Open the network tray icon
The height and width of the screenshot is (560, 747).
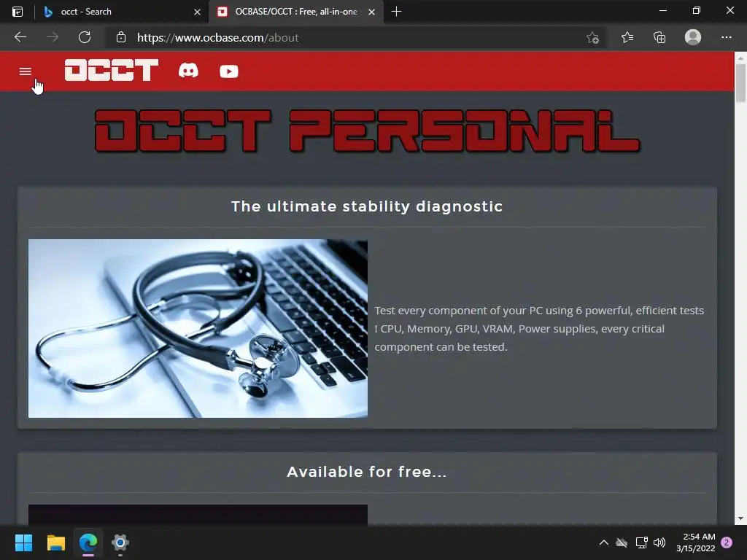click(642, 542)
